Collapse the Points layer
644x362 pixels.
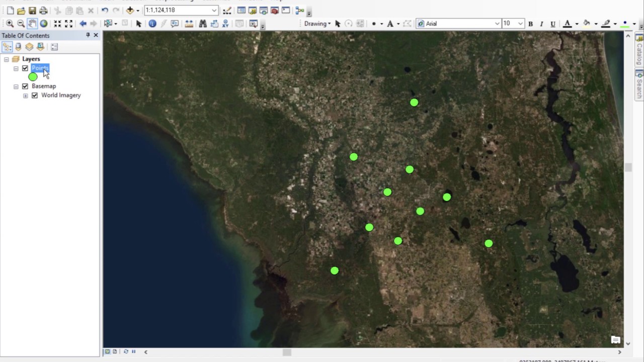point(16,68)
